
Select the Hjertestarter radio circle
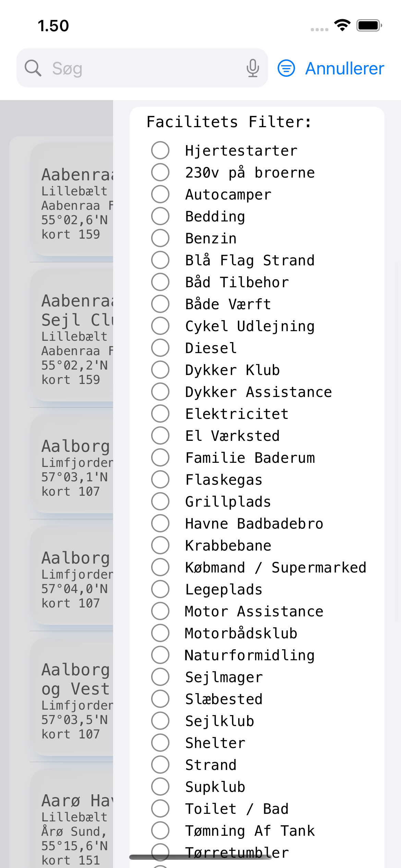click(160, 150)
